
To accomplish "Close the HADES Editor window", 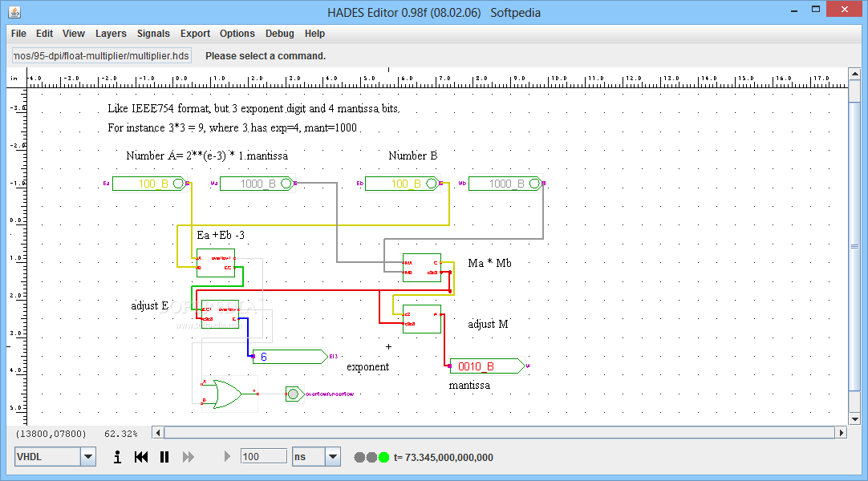I will click(x=844, y=10).
